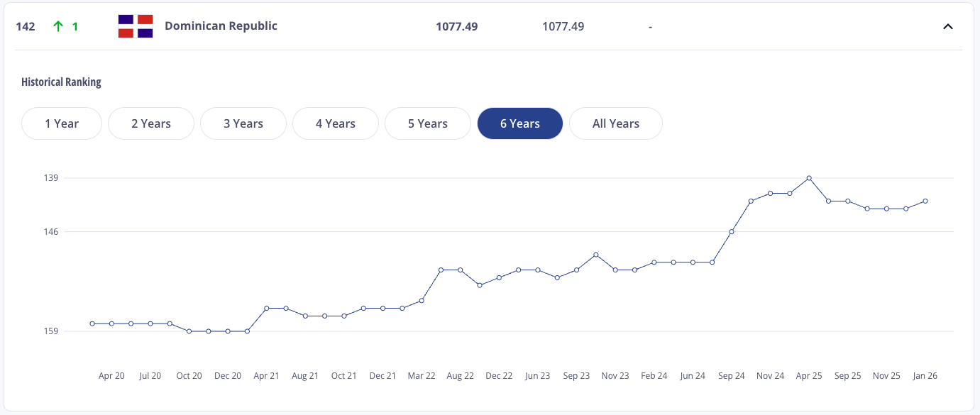This screenshot has height=415, width=980.
Task: Collapse the Dominican Republic row chevron
Action: coord(947,27)
